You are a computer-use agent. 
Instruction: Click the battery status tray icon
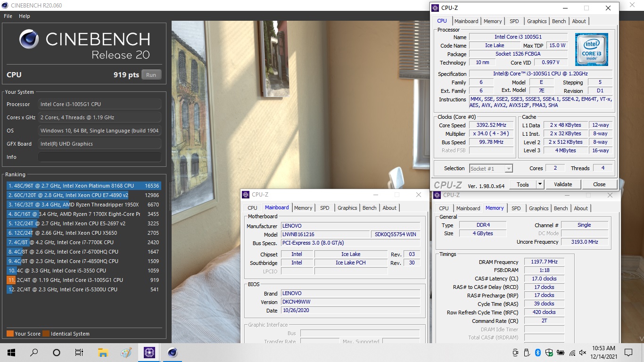(561, 353)
